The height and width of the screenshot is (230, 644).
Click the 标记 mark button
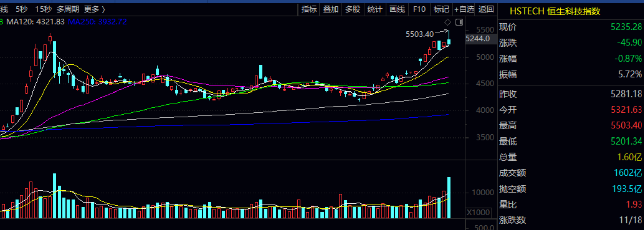pos(441,9)
